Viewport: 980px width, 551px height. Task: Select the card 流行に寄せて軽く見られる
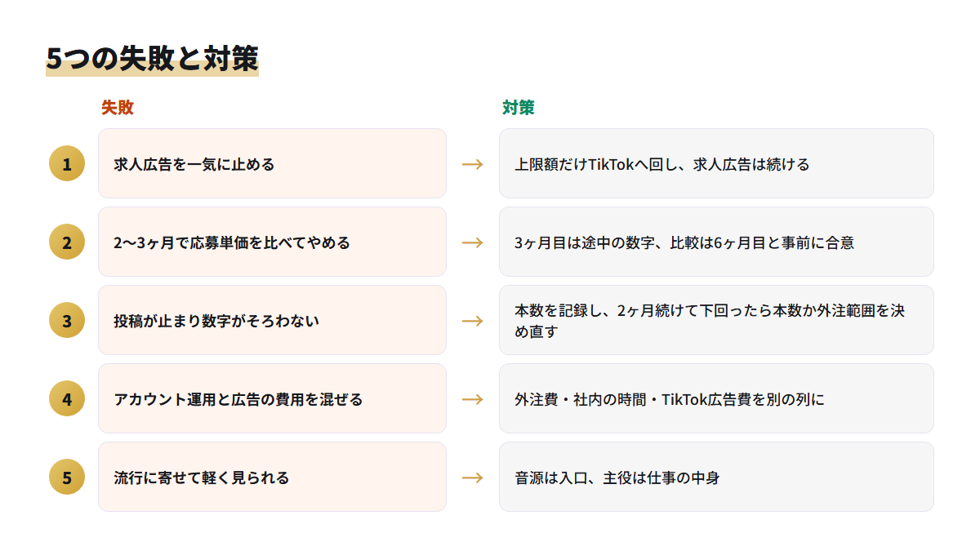point(272,477)
